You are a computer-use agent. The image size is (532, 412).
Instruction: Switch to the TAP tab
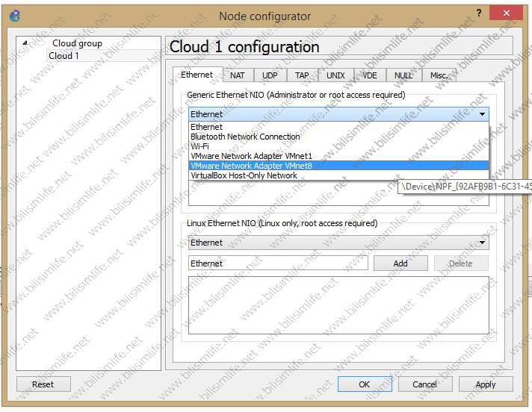302,75
